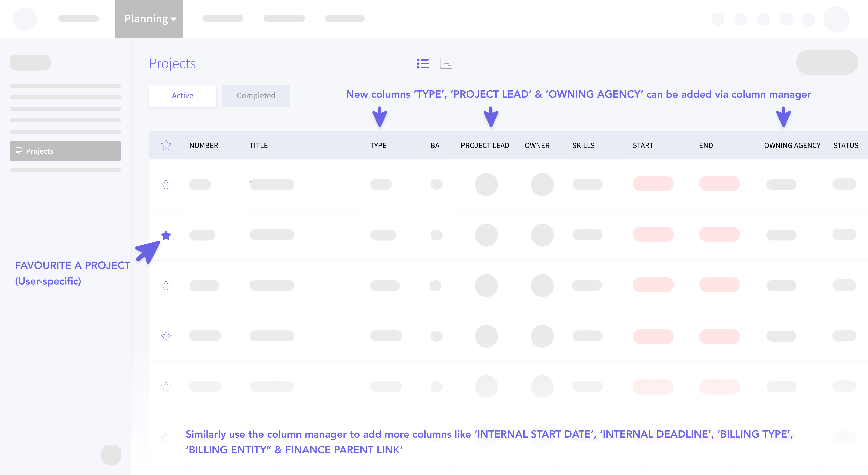Screen dimensions: 868x475
Task: Select the Completed tab
Action: pyautogui.click(x=256, y=96)
